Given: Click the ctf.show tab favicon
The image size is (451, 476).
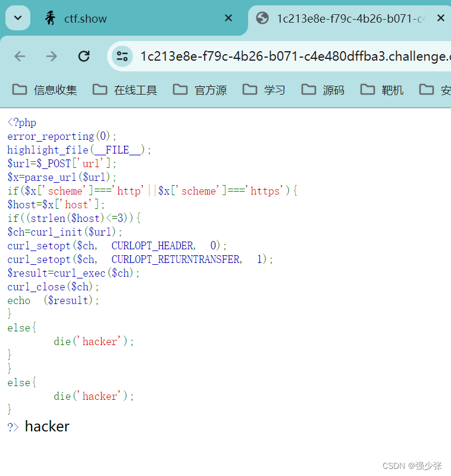Looking at the screenshot, I should point(51,18).
